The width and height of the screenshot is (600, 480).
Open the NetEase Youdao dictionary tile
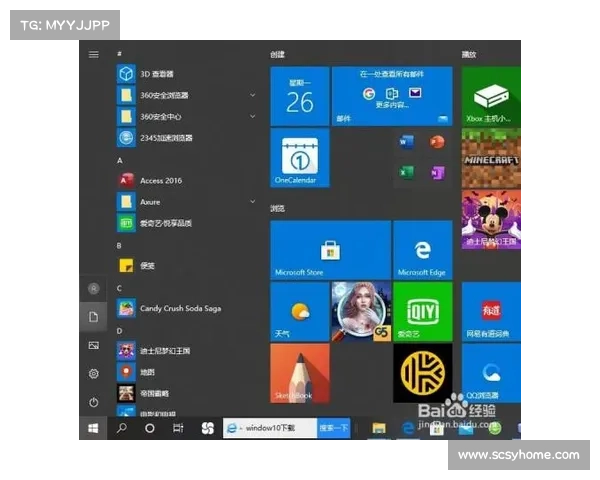click(491, 312)
